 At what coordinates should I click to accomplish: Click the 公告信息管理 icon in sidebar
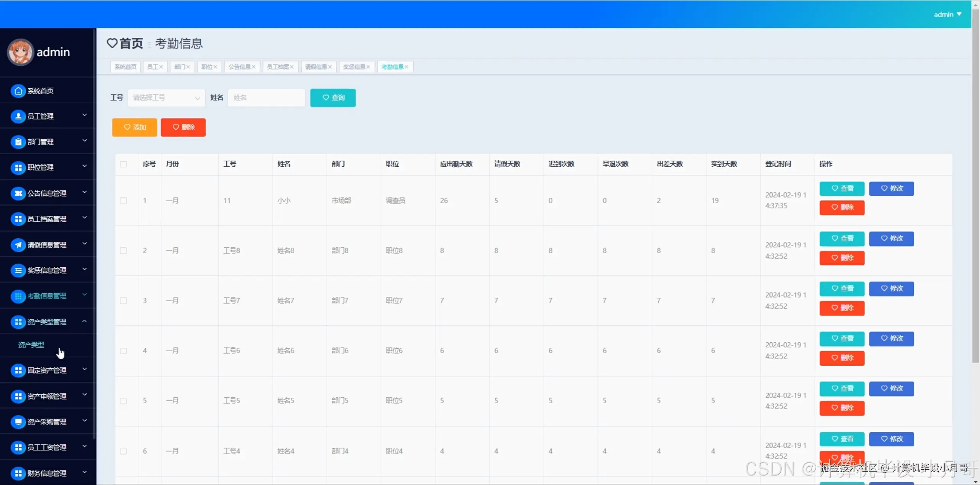coord(18,193)
